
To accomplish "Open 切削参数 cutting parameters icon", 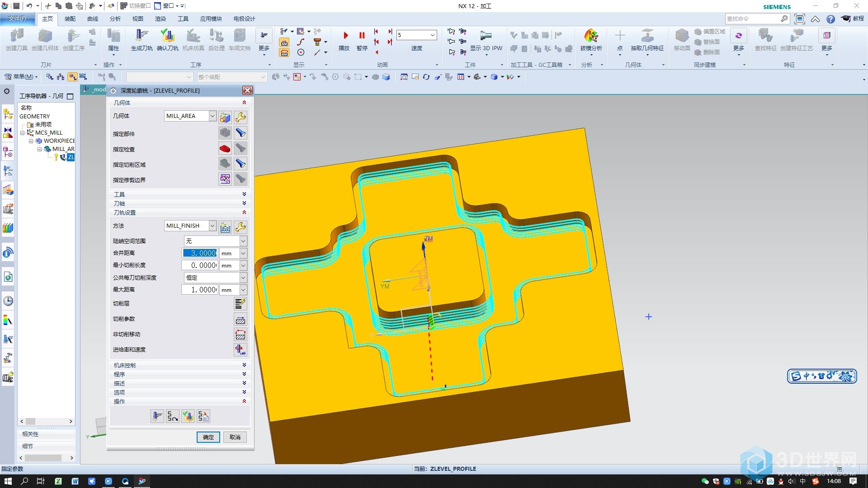I will tap(241, 319).
